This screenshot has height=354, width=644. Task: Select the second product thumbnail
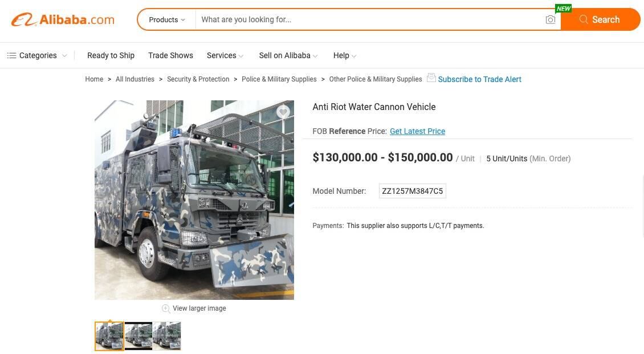(138, 336)
